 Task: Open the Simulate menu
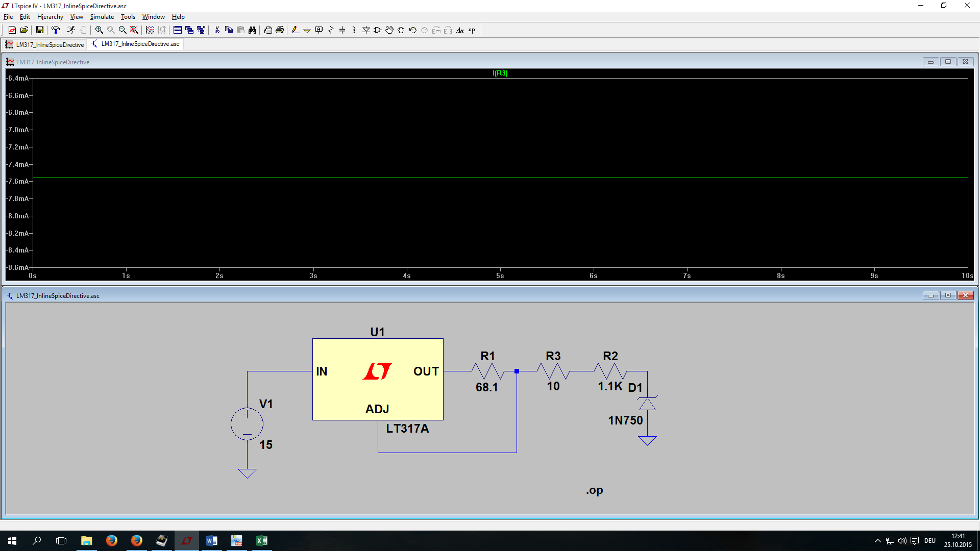[102, 17]
